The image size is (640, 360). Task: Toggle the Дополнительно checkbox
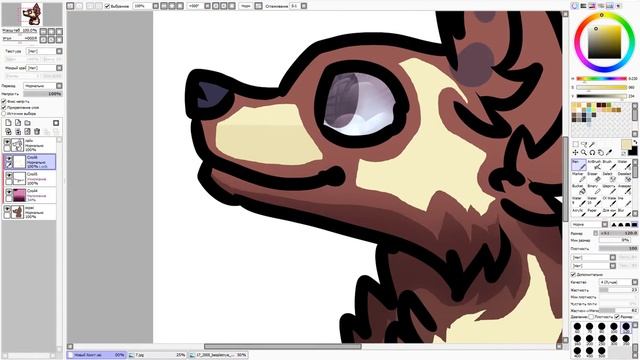[573, 274]
